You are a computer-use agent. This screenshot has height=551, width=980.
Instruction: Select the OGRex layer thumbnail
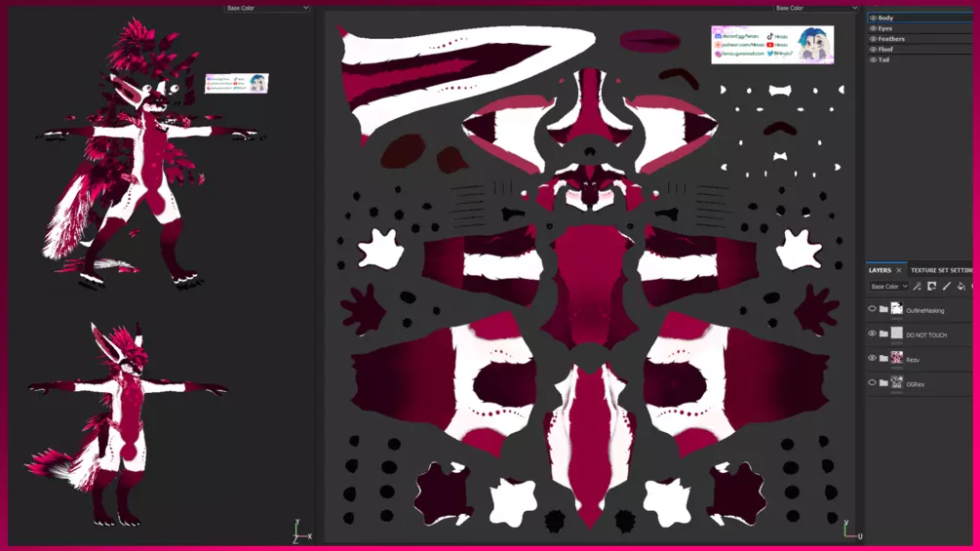(897, 382)
